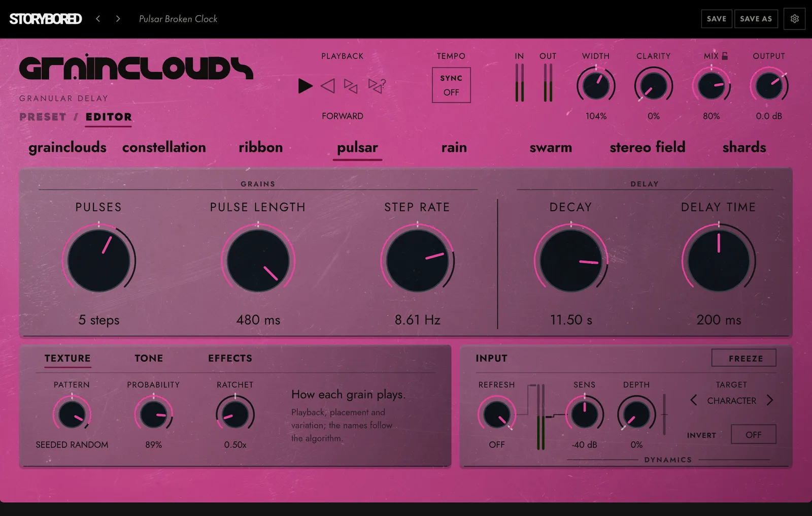Click the Output knob
The image size is (812, 516).
[x=769, y=85]
